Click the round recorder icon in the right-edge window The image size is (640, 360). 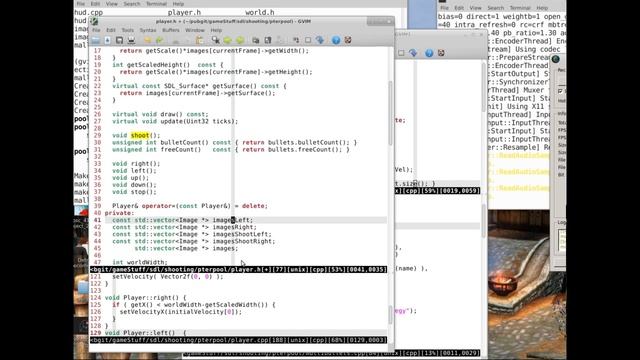coord(556,59)
